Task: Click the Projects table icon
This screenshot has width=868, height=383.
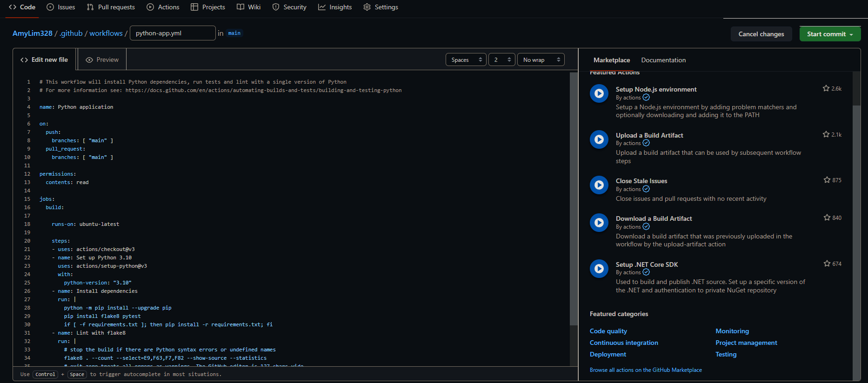Action: coord(194,7)
